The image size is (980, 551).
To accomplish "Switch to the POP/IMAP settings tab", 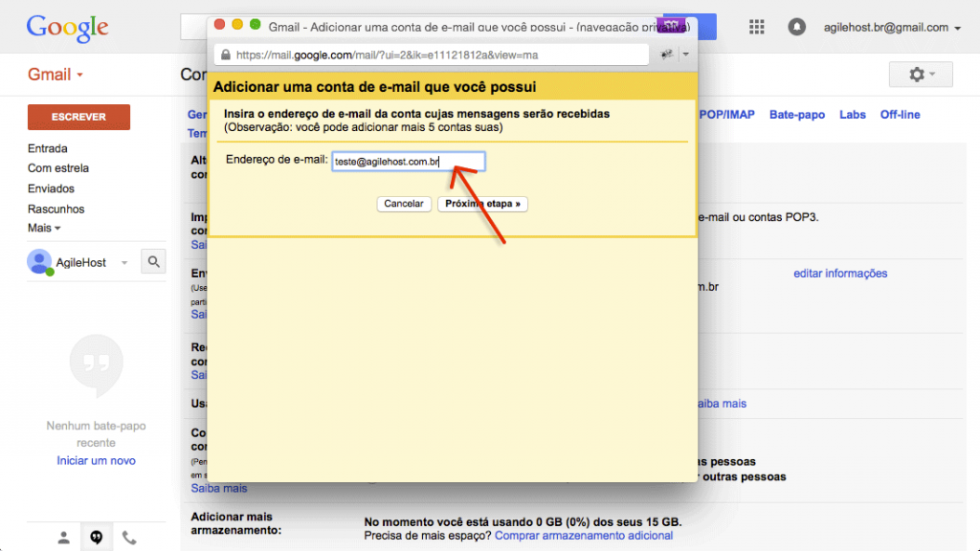I will (727, 115).
